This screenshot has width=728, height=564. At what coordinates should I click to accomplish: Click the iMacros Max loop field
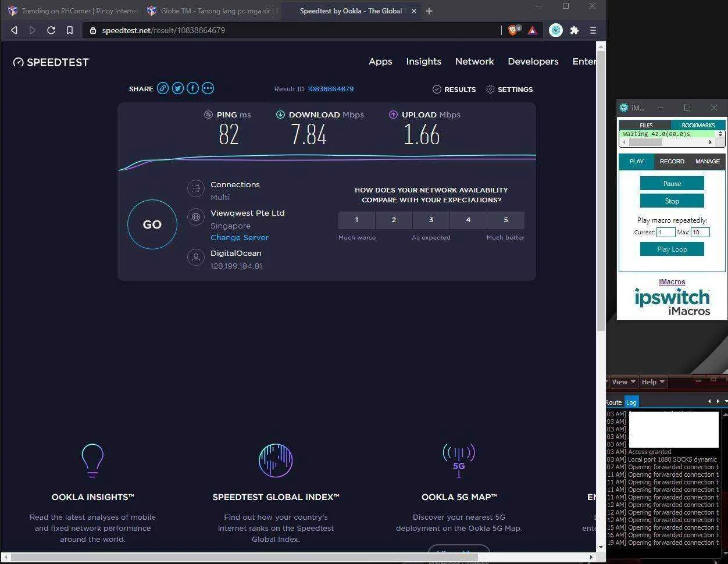pos(700,232)
